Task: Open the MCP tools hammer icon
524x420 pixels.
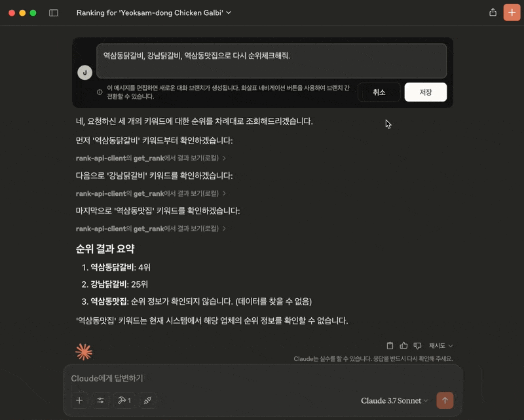Action: pyautogui.click(x=124, y=400)
